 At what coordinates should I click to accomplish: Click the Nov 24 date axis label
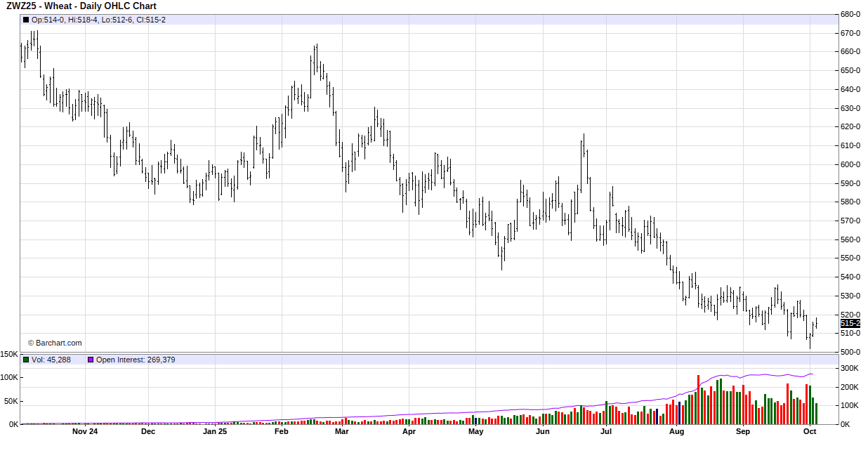click(85, 432)
